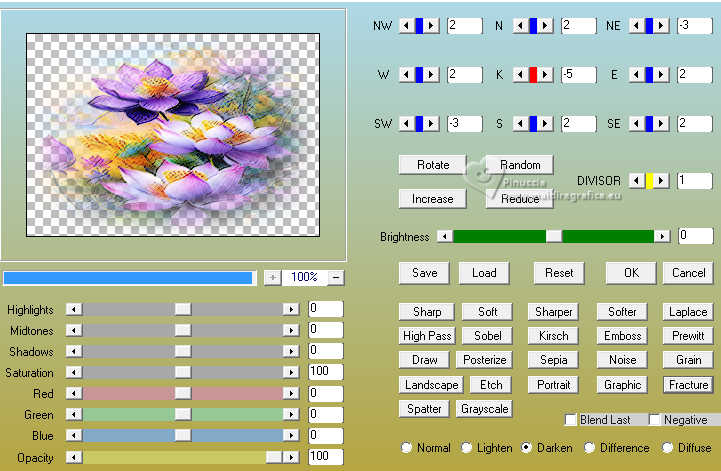Select the Darken blend mode
The width and height of the screenshot is (721, 471).
click(x=526, y=448)
